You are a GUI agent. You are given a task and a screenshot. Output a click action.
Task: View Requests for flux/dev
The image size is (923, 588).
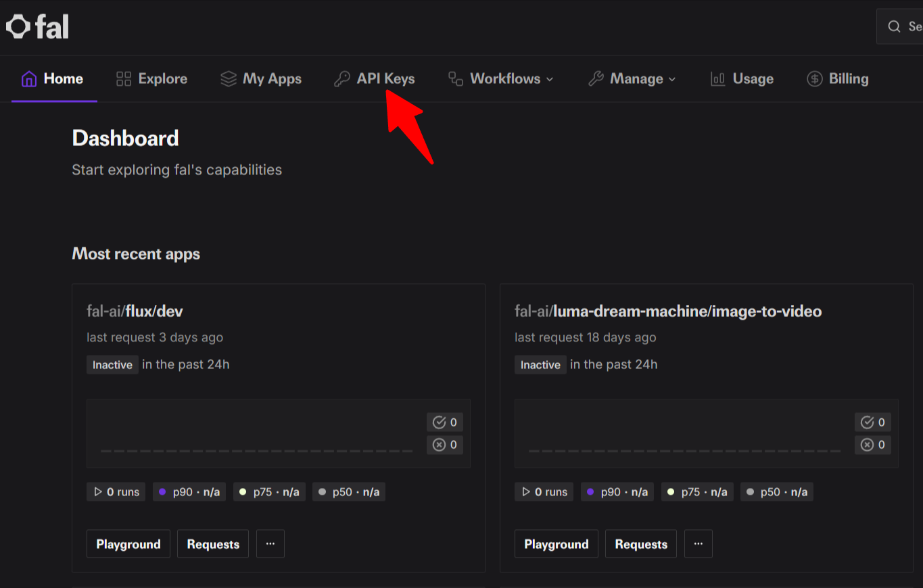click(213, 543)
